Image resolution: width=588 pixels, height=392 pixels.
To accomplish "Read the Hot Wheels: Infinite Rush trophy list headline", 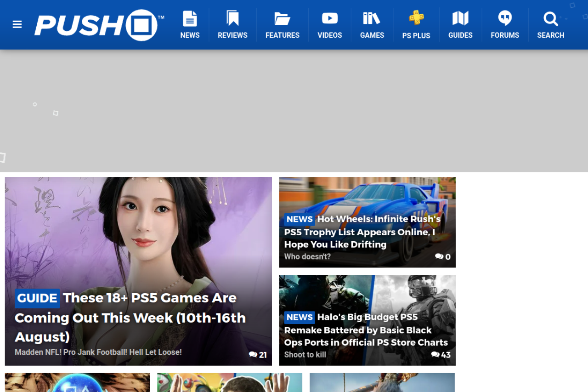I will click(x=362, y=232).
